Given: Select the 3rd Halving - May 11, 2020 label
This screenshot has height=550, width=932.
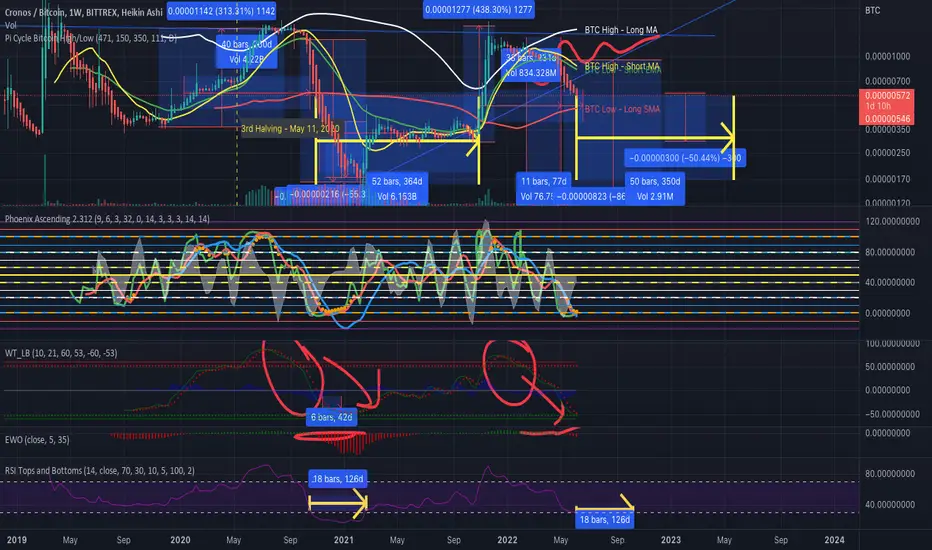Looking at the screenshot, I should (290, 128).
